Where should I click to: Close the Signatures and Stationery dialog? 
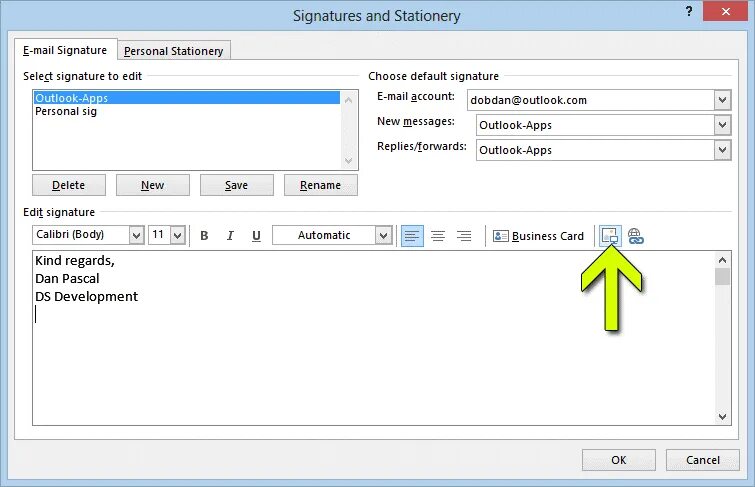[726, 11]
